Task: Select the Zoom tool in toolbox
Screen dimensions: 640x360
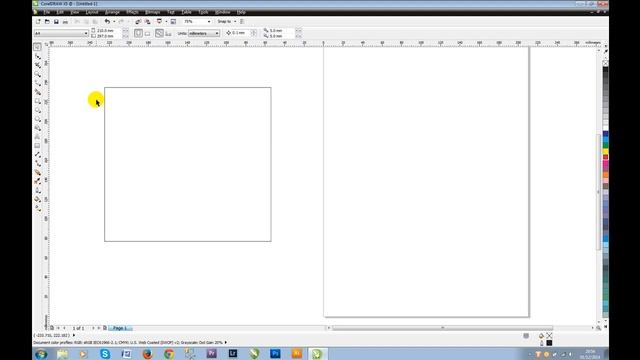Action: click(x=38, y=74)
